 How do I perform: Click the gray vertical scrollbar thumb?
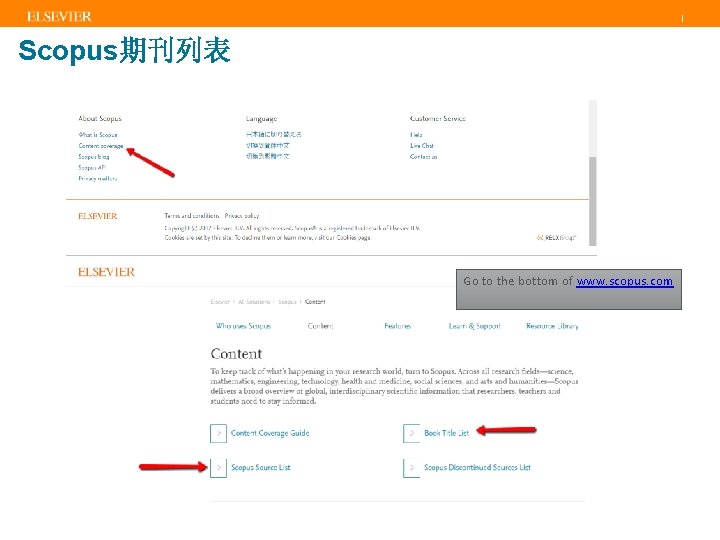(x=593, y=201)
